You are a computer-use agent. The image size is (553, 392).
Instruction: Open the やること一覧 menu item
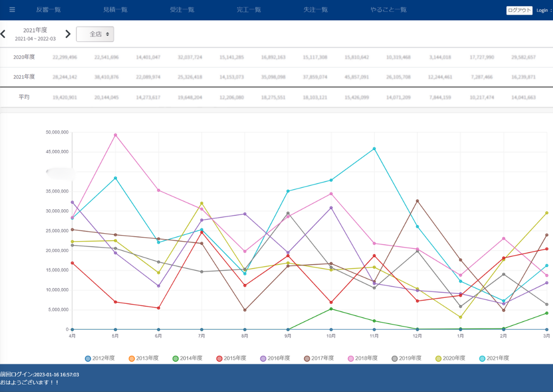tap(388, 10)
